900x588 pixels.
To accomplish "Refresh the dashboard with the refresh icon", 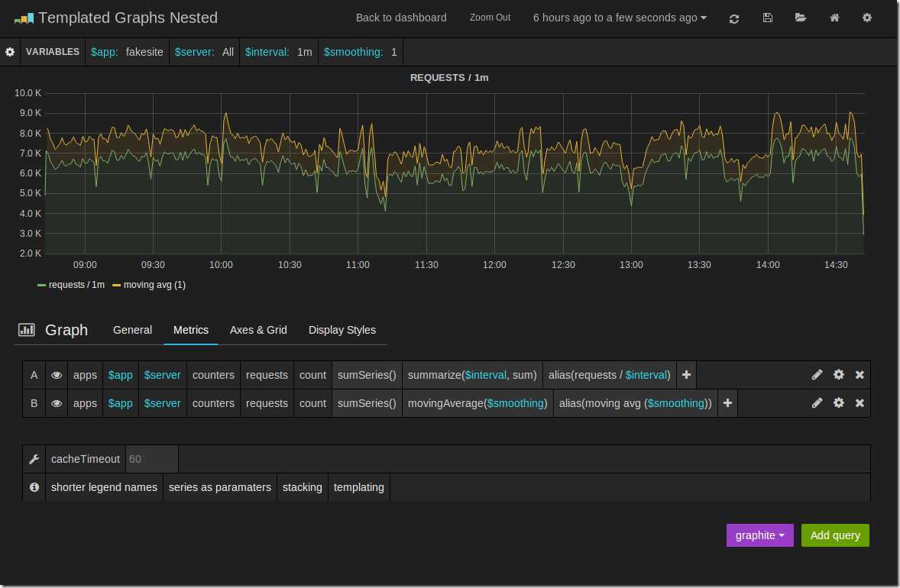I will tap(733, 18).
